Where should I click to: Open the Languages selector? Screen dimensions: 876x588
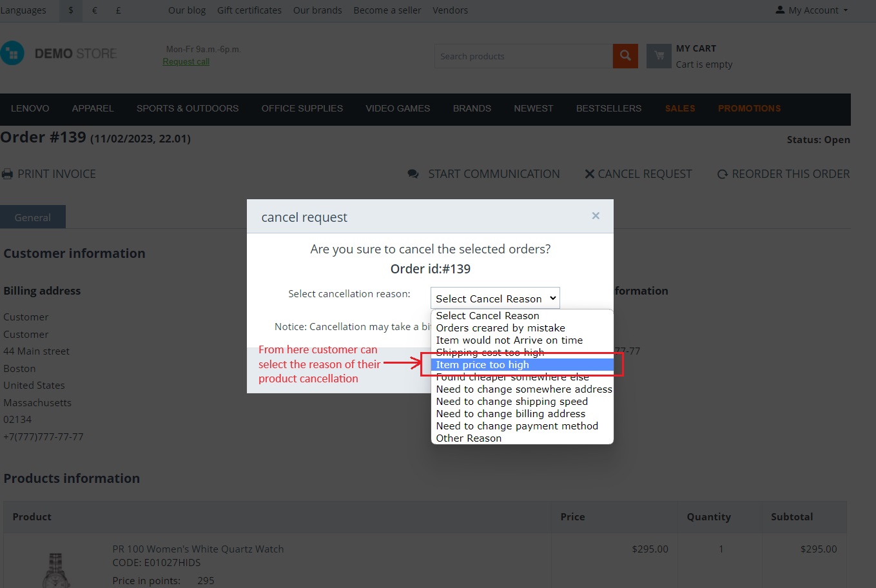click(23, 10)
